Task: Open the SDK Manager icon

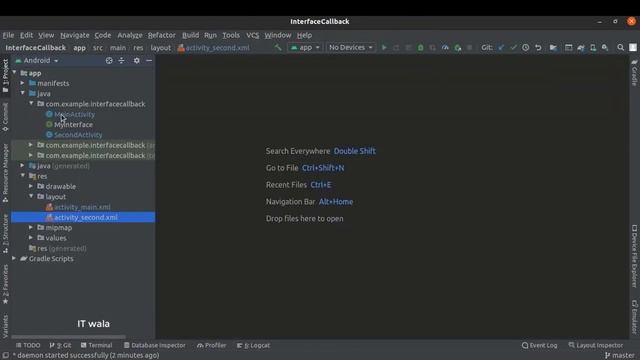Action: [x=605, y=48]
